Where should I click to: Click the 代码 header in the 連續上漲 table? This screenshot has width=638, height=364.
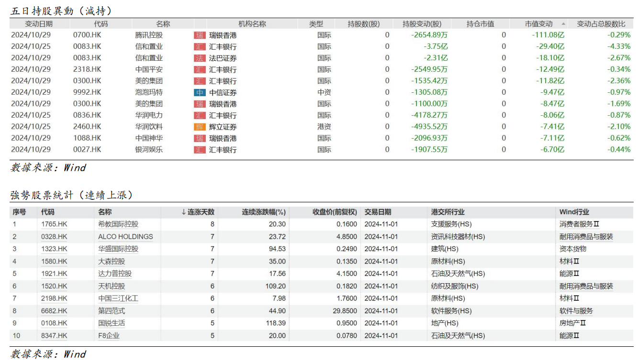point(48,212)
